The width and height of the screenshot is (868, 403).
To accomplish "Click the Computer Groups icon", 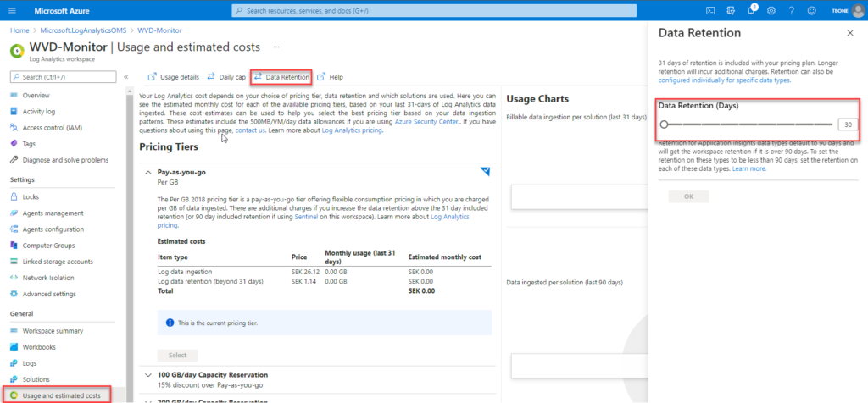I will tap(14, 245).
